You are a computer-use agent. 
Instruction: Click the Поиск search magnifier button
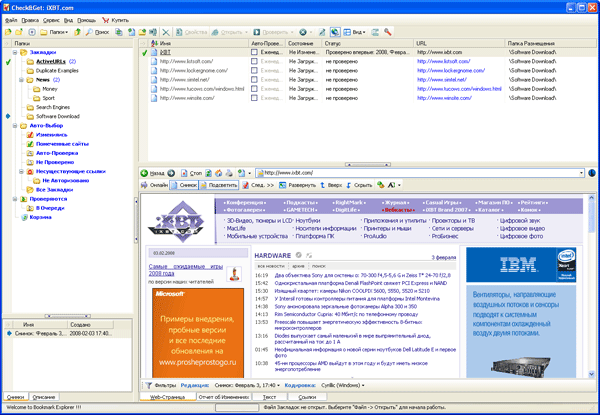(98, 32)
